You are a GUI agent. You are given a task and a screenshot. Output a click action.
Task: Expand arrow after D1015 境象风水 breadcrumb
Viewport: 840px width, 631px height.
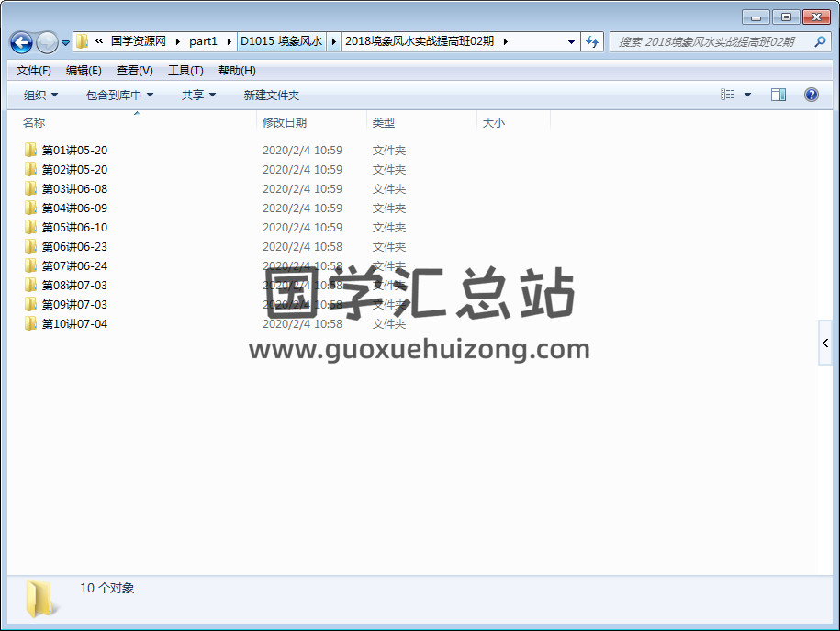point(333,41)
